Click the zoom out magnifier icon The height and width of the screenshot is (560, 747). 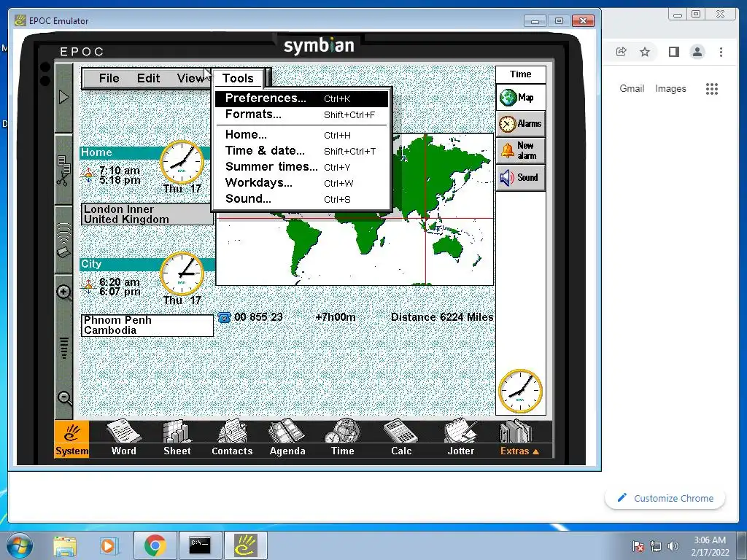tap(64, 398)
